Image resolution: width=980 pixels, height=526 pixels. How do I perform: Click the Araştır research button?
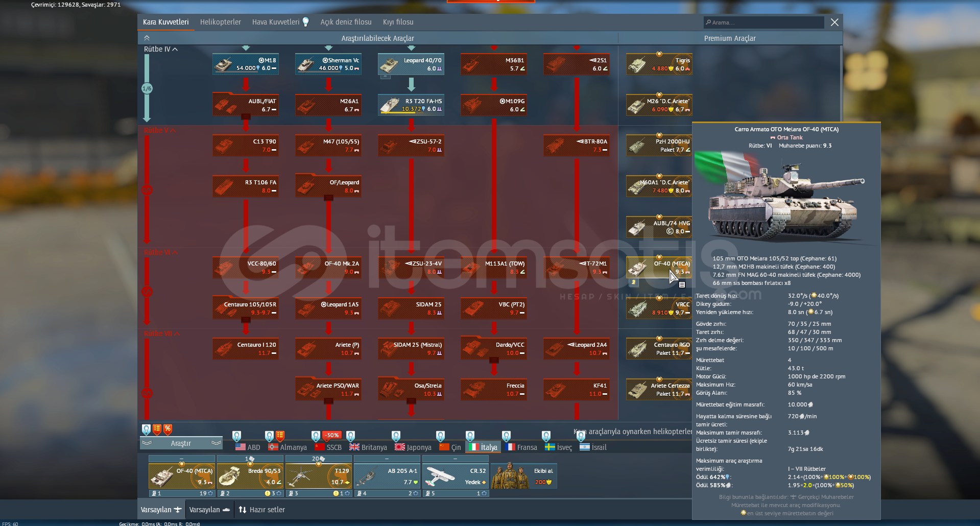tap(181, 443)
